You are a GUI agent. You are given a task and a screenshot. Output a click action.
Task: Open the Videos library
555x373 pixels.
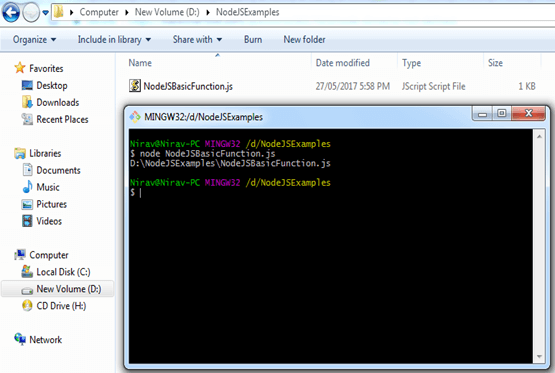[49, 221]
